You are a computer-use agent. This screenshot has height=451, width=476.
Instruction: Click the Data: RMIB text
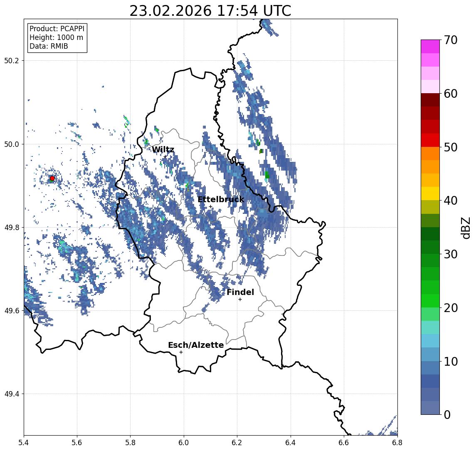(x=49, y=46)
